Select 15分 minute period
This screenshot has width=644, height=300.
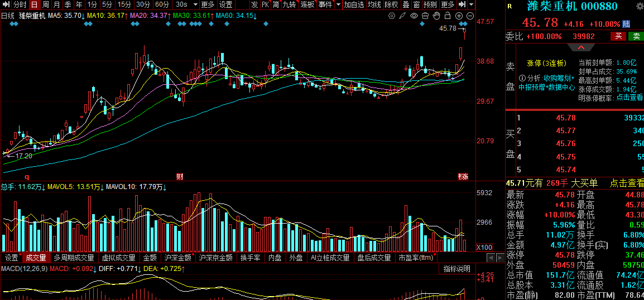[x=124, y=5]
